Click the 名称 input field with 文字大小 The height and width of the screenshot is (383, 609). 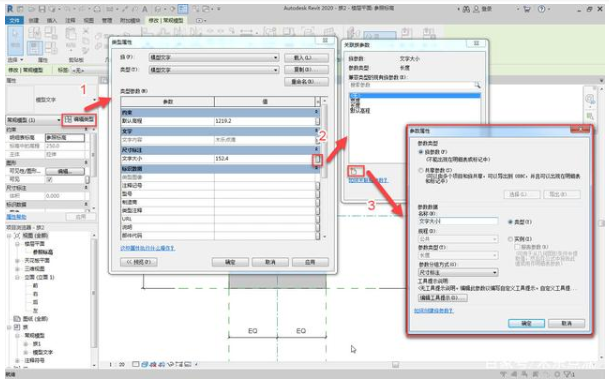click(x=458, y=221)
